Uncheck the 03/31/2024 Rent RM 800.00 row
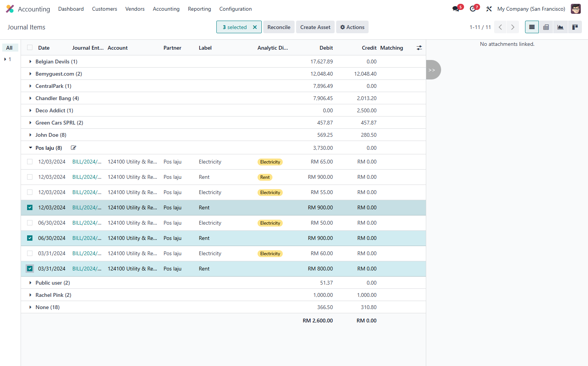588x366 pixels. pyautogui.click(x=30, y=269)
